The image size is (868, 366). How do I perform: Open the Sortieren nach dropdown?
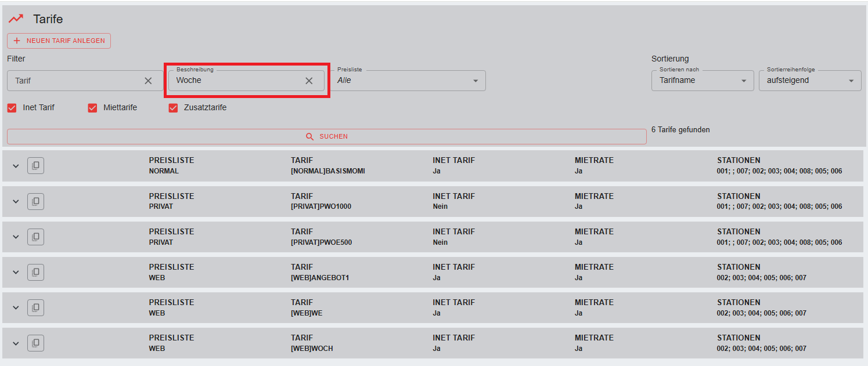pos(702,81)
